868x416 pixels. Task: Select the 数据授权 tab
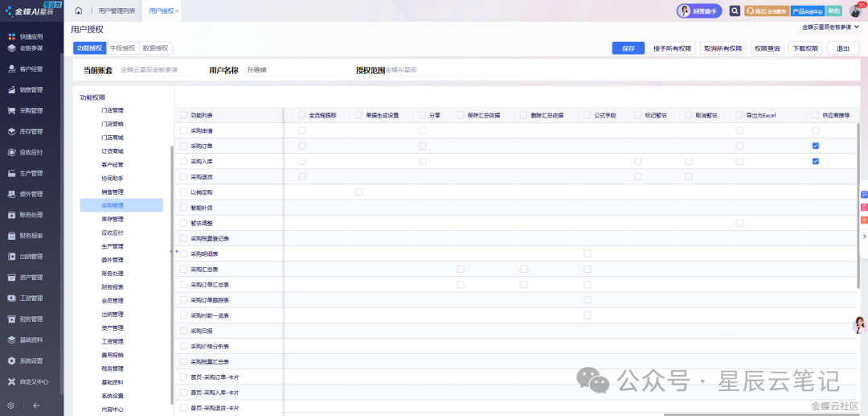pos(156,48)
